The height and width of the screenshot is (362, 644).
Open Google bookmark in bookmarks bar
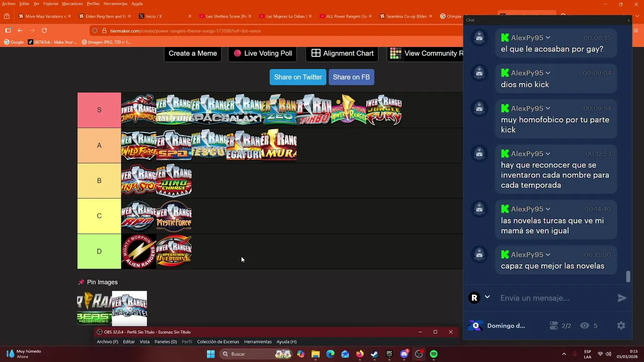point(14,42)
